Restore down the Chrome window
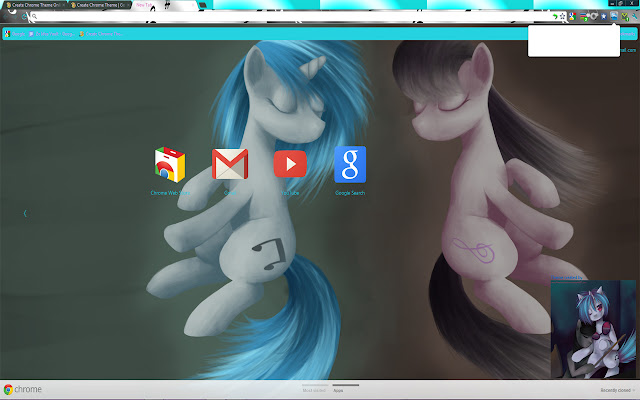The image size is (640, 400). point(621,3)
